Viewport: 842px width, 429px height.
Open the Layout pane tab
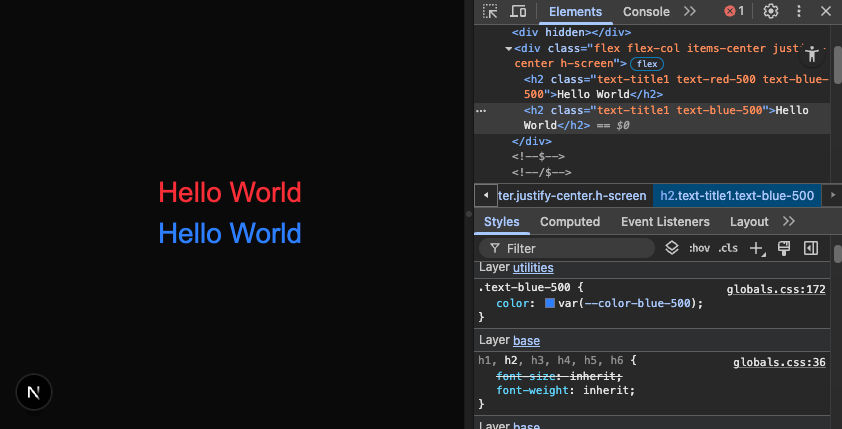point(749,222)
